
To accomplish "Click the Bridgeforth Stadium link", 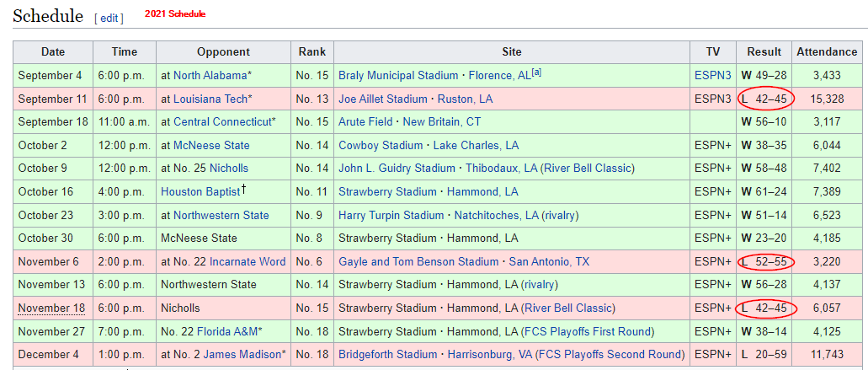I will pyautogui.click(x=388, y=355).
